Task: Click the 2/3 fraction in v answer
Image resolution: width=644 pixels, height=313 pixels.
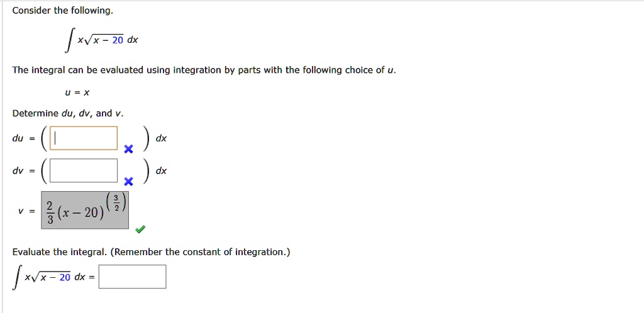Action: pyautogui.click(x=50, y=213)
